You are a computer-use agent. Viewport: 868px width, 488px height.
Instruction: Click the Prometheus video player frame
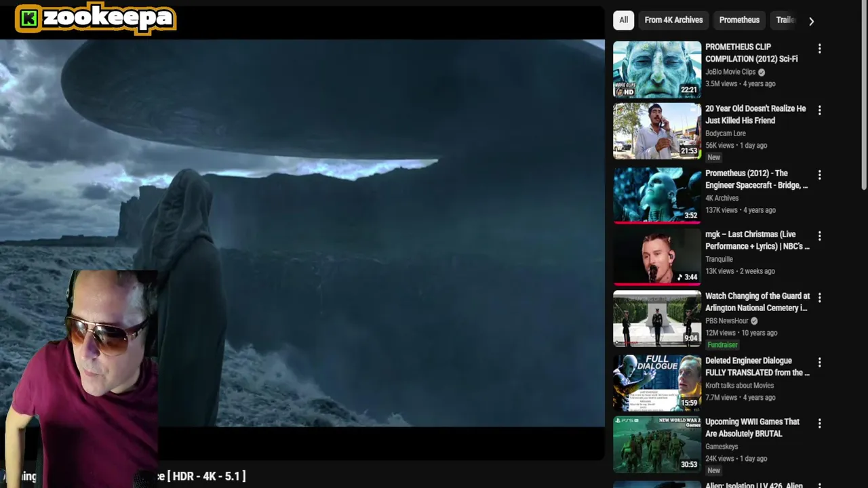tap(302, 232)
